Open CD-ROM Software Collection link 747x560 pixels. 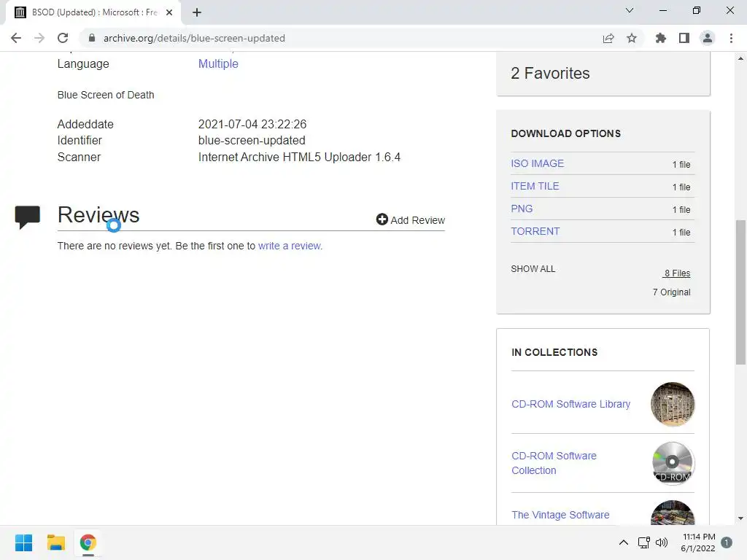pos(554,463)
